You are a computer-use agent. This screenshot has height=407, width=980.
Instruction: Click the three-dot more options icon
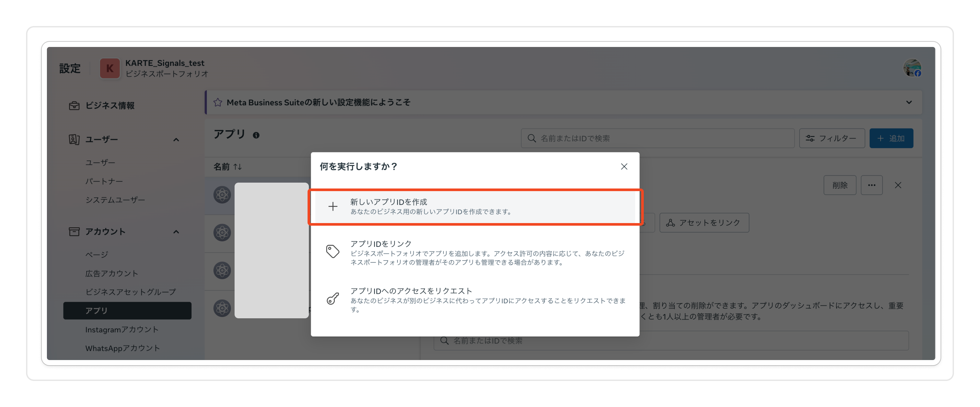click(872, 185)
